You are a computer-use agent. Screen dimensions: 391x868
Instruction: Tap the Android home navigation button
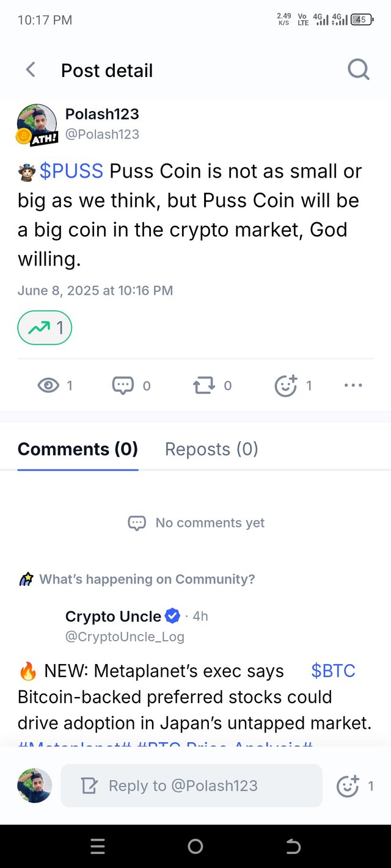coord(195,846)
